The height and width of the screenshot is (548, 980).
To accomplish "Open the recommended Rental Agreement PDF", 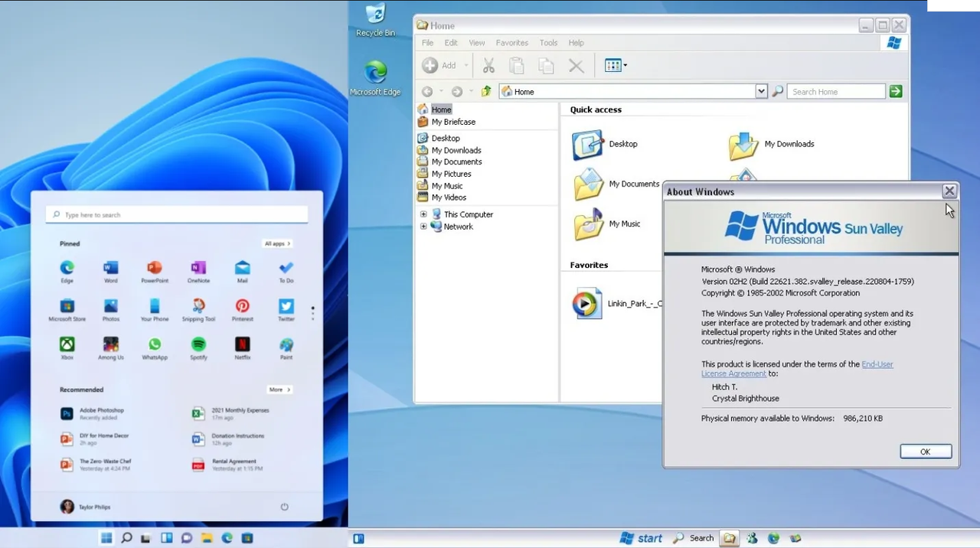I will pyautogui.click(x=227, y=465).
